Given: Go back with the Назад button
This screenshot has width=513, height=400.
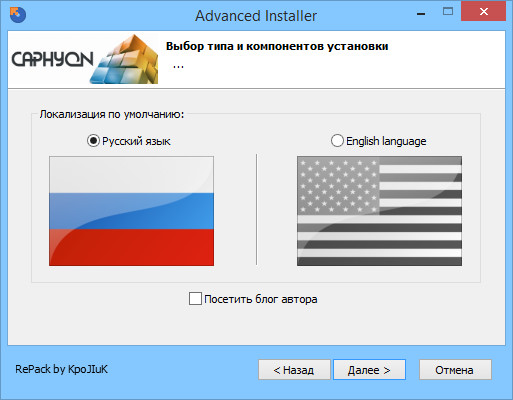Looking at the screenshot, I should [294, 370].
